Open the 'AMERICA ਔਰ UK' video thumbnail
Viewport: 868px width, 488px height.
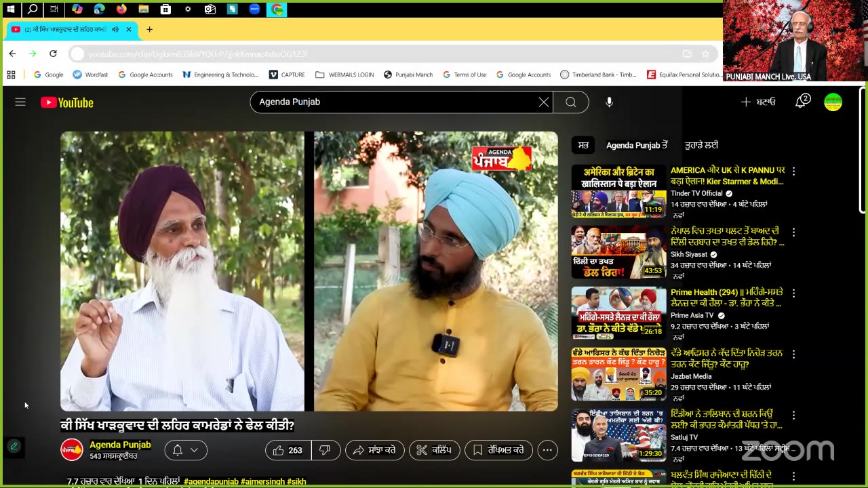[x=618, y=191]
